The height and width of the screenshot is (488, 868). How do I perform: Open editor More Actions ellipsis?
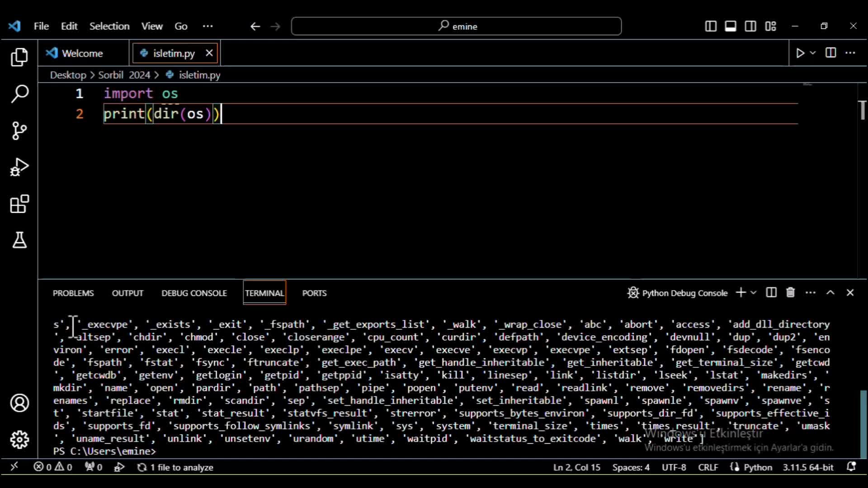[x=850, y=53]
